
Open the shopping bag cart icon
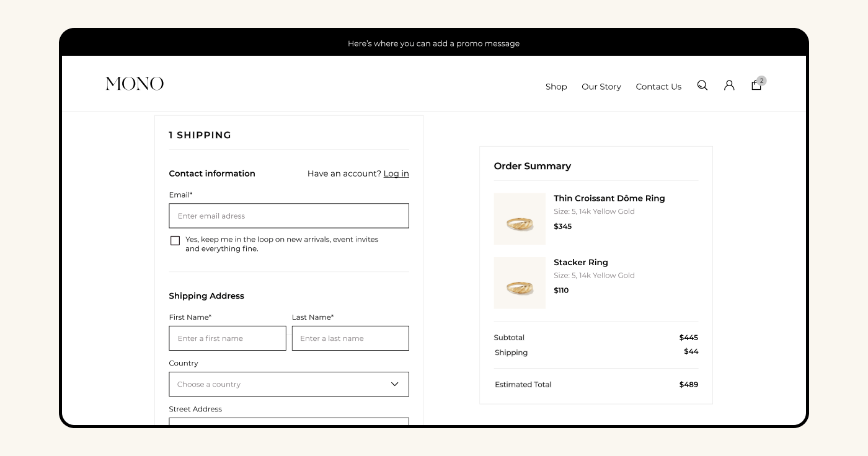[756, 85]
